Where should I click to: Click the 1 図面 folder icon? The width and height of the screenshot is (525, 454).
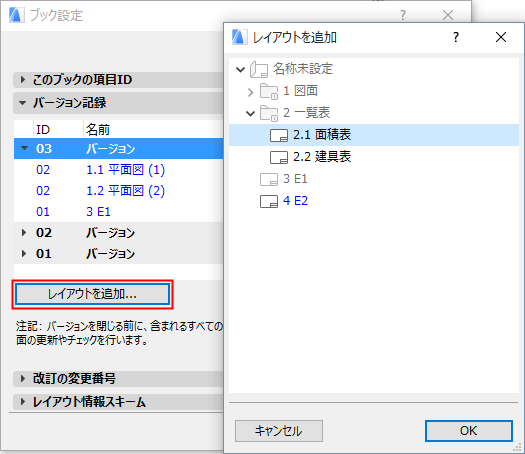(x=269, y=91)
